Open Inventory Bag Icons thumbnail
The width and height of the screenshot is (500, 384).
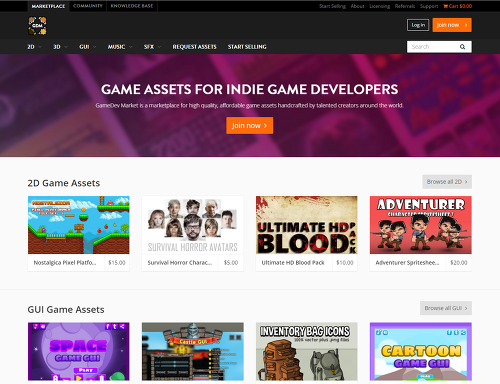tap(307, 351)
